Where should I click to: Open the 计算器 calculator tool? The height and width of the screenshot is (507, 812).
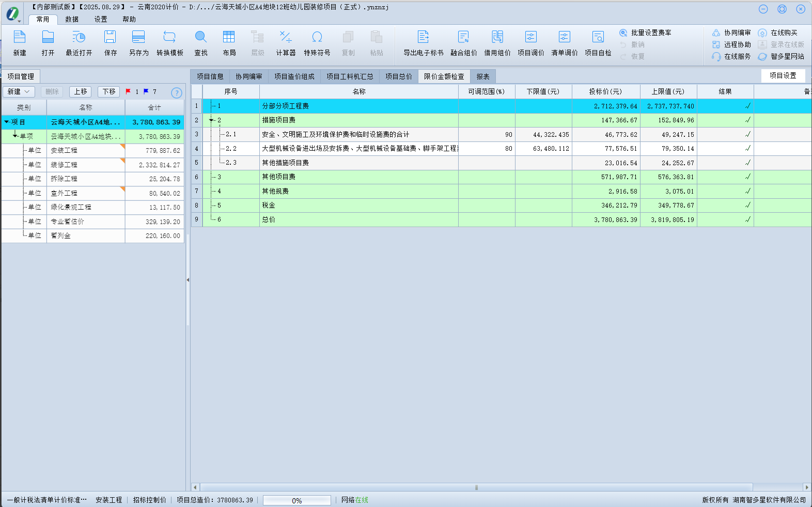(x=285, y=37)
